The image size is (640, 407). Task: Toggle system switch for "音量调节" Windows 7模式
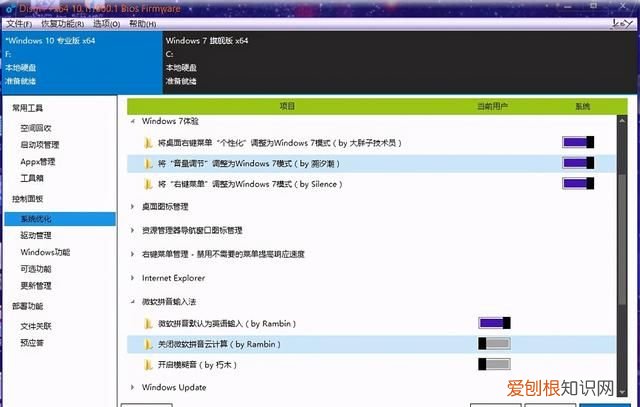pos(578,163)
